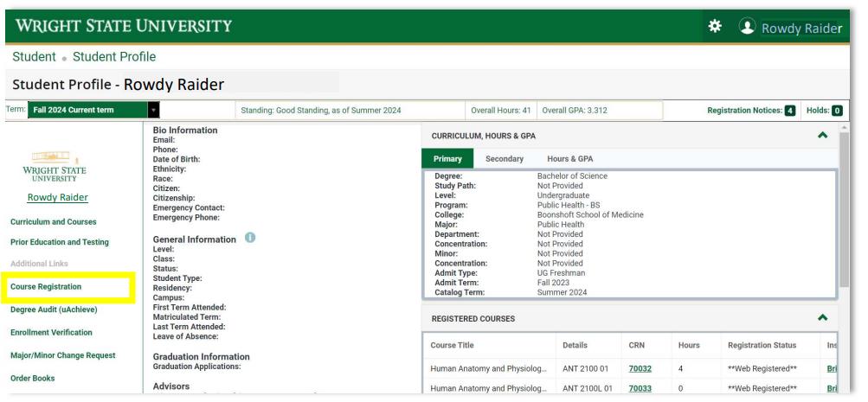Click the Graduation Applications label
The height and width of the screenshot is (402, 868).
(197, 366)
